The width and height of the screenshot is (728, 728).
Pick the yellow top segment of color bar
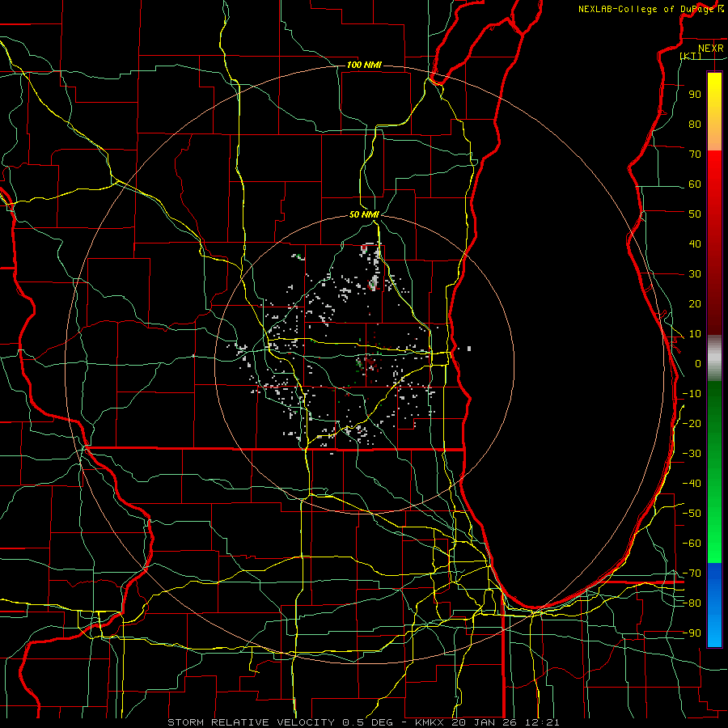coord(714,112)
